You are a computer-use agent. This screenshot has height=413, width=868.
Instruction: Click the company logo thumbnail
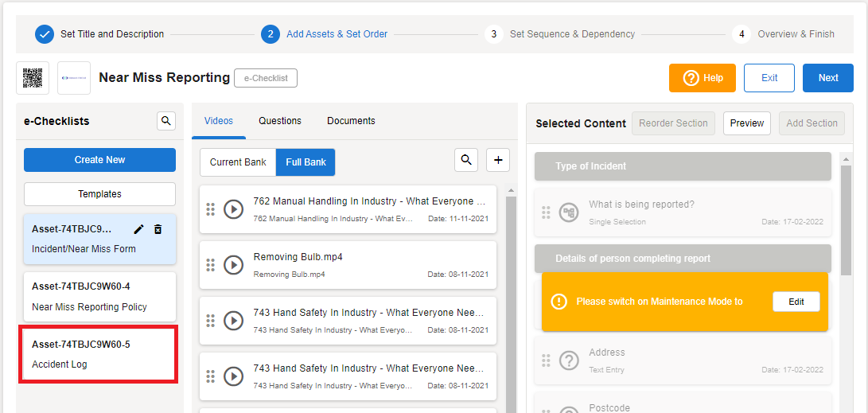point(74,78)
